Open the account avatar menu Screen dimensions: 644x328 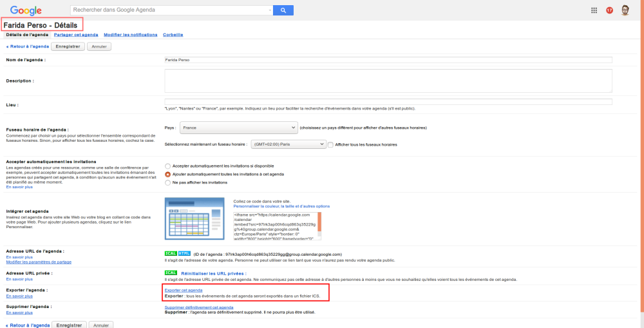pos(625,10)
